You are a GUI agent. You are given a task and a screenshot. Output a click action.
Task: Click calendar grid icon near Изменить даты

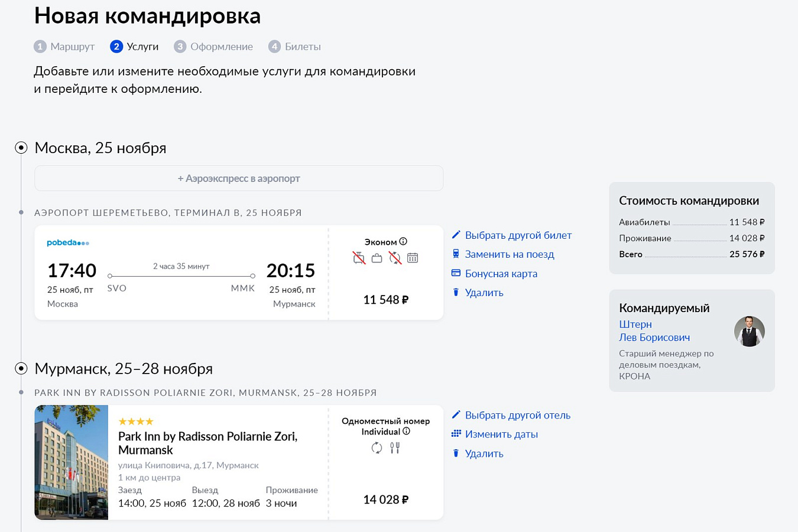click(456, 433)
